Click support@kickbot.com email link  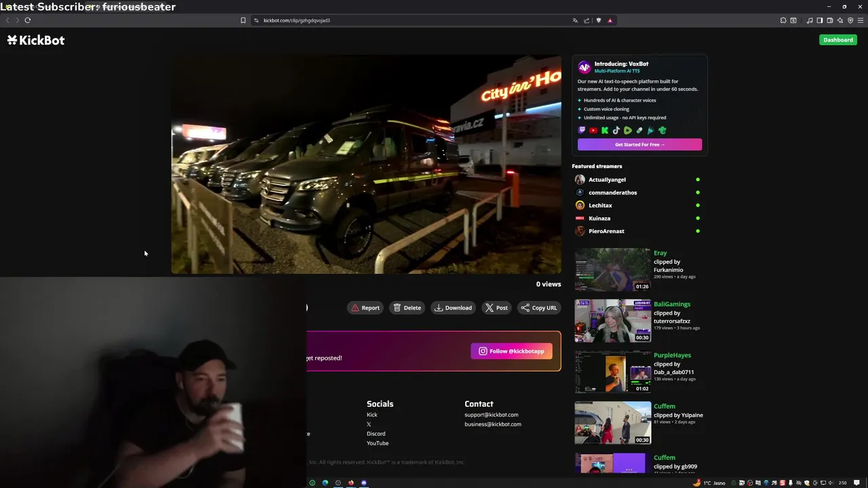[491, 415]
